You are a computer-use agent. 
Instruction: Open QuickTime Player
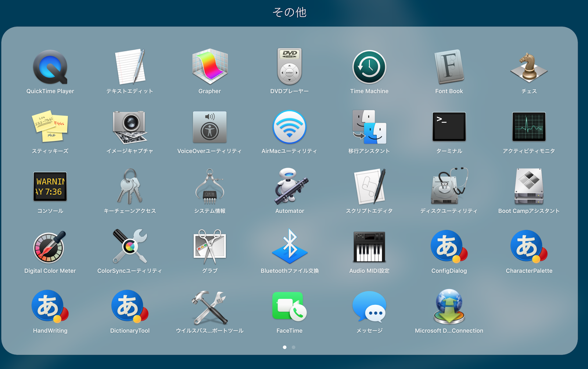(50, 67)
